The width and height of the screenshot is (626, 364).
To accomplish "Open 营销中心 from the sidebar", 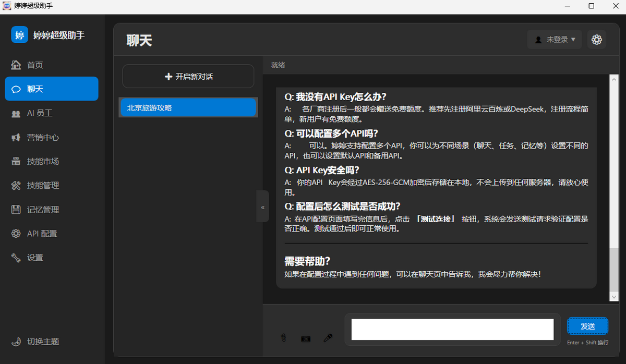I will [x=52, y=137].
